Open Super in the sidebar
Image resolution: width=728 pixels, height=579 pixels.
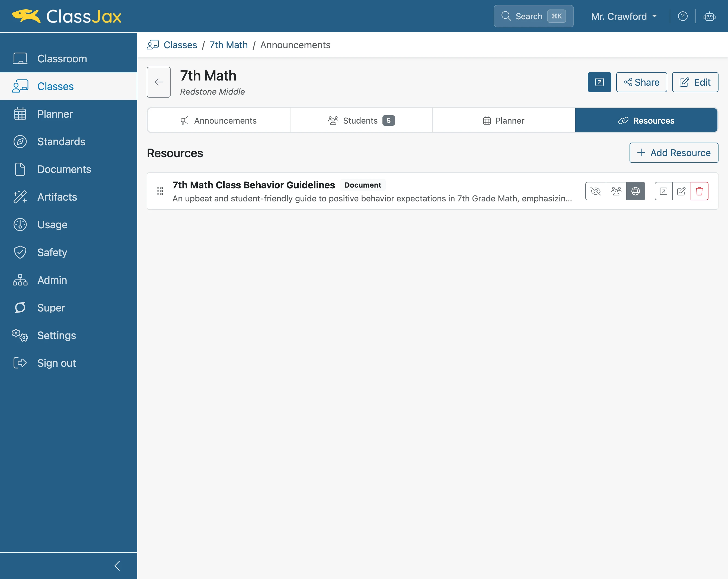click(x=69, y=308)
